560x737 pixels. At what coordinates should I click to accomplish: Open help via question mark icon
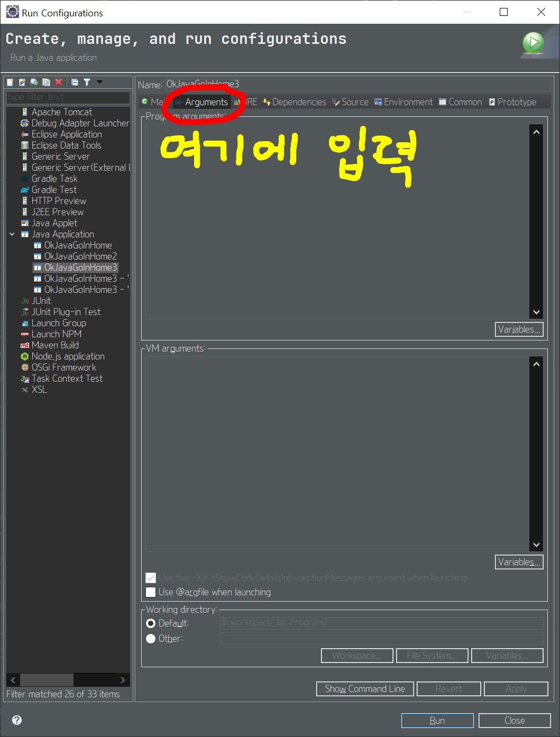(17, 720)
